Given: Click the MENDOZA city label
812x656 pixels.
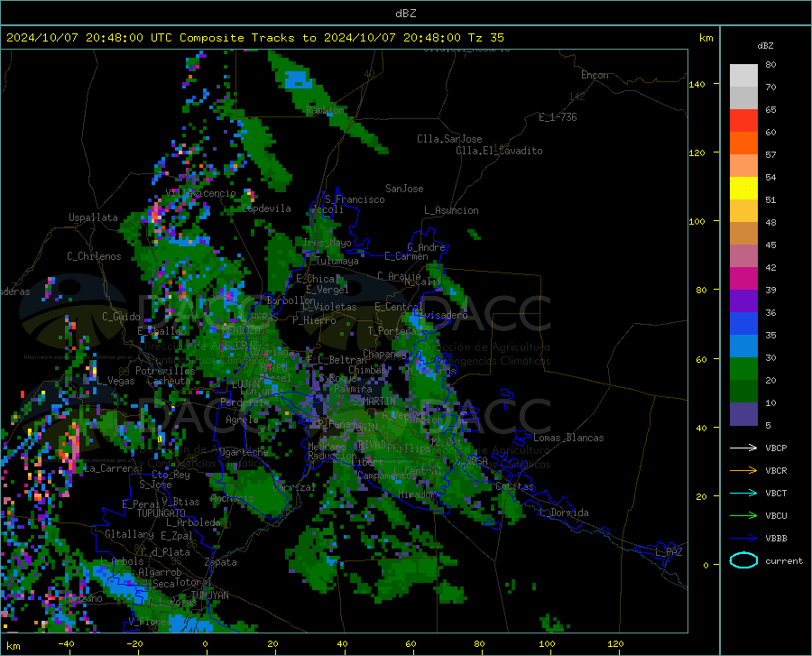Looking at the screenshot, I should [241, 329].
